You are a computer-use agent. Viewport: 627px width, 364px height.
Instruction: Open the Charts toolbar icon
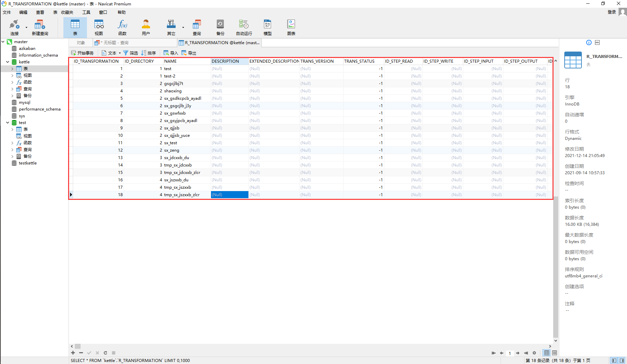291,27
